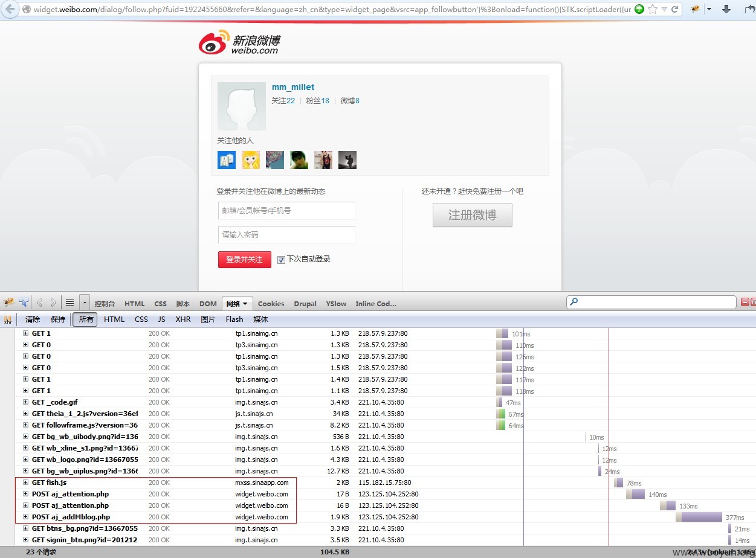
Task: Click the Firebug logo in the panel toolbar
Action: 8,302
